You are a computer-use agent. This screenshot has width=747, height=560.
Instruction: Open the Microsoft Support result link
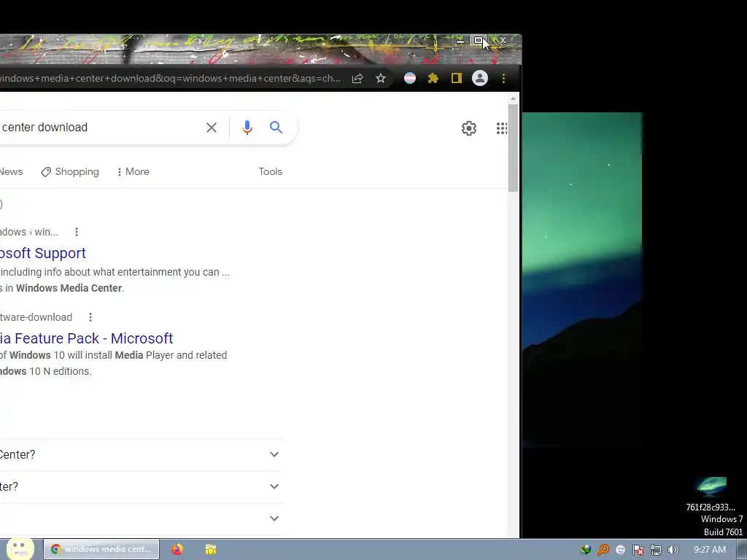click(43, 253)
